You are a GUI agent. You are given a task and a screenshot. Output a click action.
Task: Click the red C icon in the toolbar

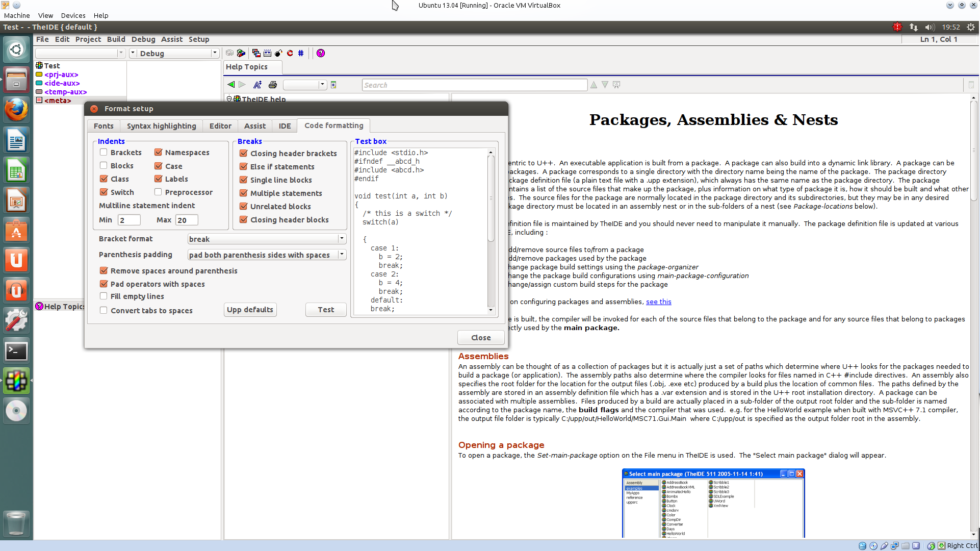tap(290, 53)
